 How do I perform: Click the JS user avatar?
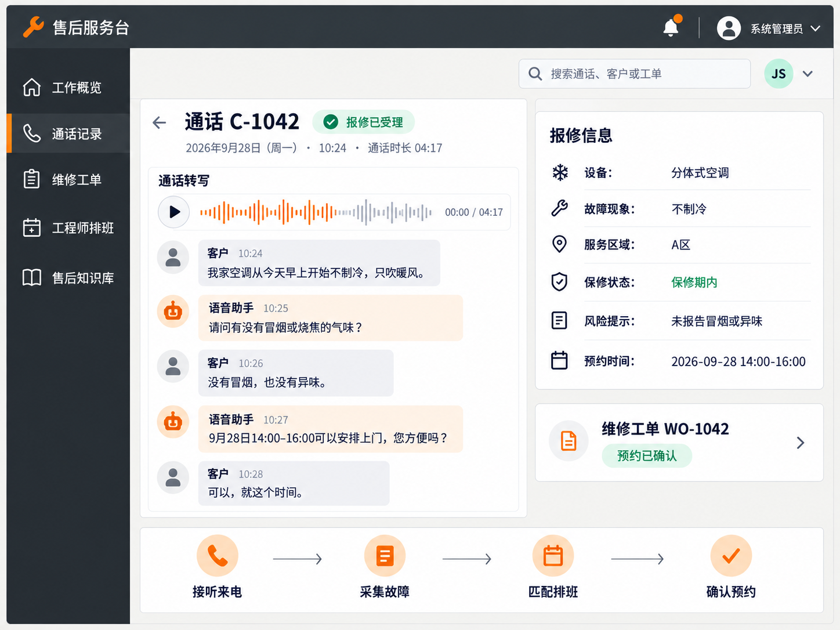point(779,74)
